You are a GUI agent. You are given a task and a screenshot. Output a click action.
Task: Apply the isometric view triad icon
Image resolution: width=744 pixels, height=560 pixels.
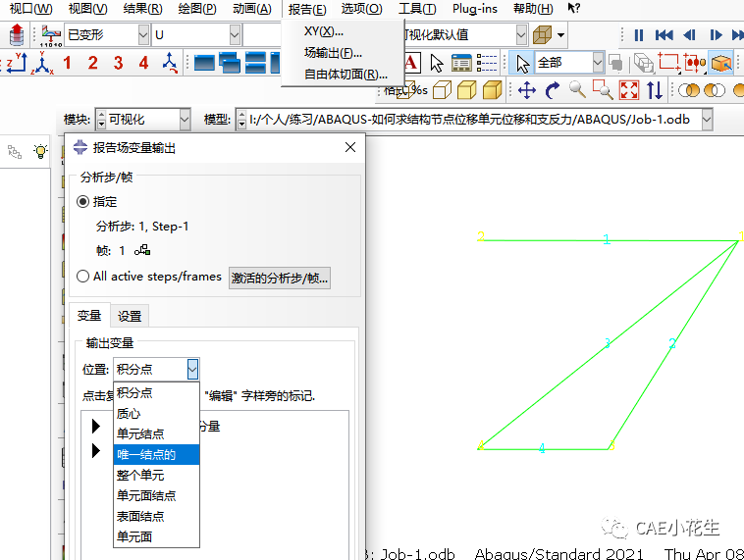(x=43, y=63)
